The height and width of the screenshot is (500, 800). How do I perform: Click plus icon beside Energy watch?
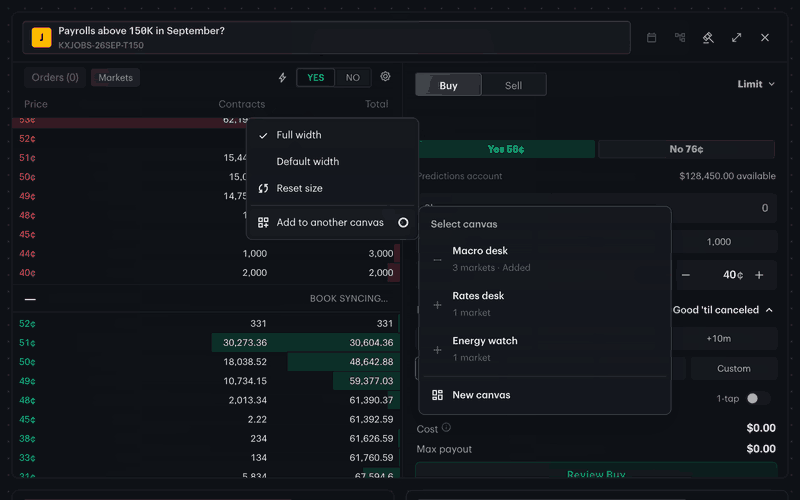pyautogui.click(x=437, y=350)
